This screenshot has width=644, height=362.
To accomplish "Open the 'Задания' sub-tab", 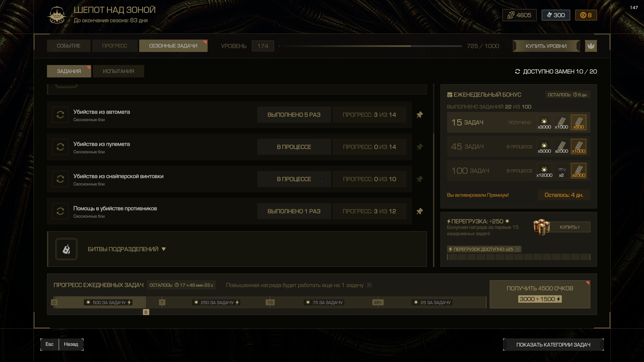I will 69,71.
